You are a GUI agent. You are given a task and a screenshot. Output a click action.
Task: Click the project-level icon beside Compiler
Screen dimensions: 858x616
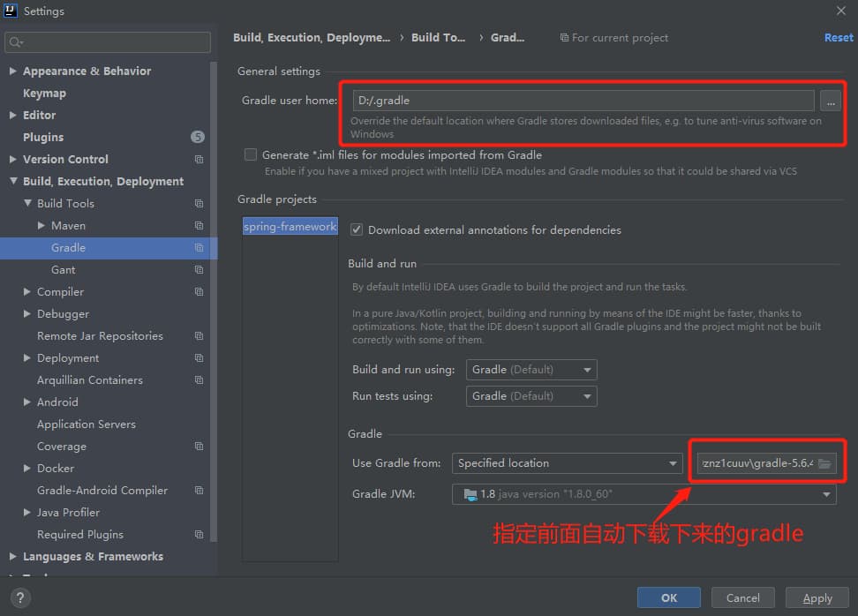199,291
